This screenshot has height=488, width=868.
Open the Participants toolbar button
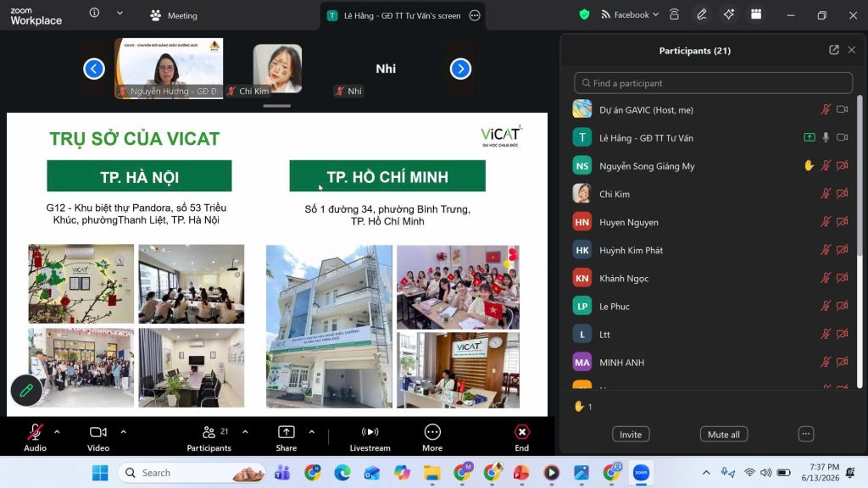tap(209, 438)
